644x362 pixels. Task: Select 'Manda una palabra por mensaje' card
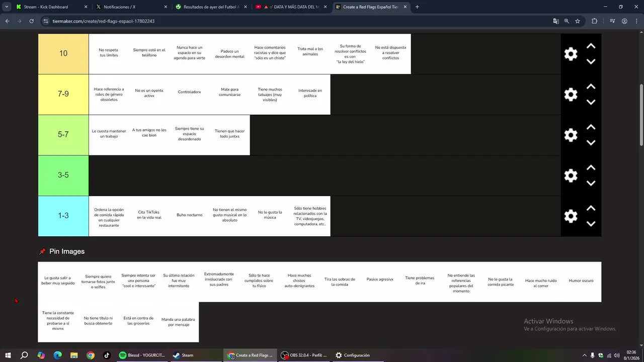pos(179,322)
